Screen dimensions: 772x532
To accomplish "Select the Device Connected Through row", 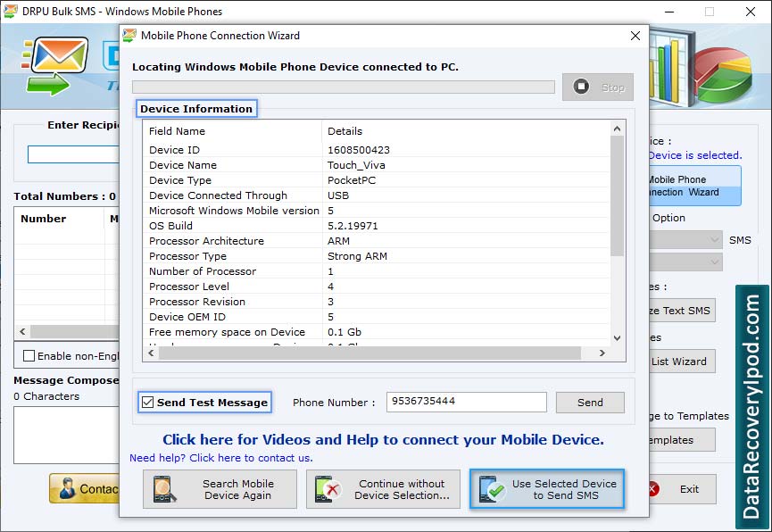I will tap(377, 195).
